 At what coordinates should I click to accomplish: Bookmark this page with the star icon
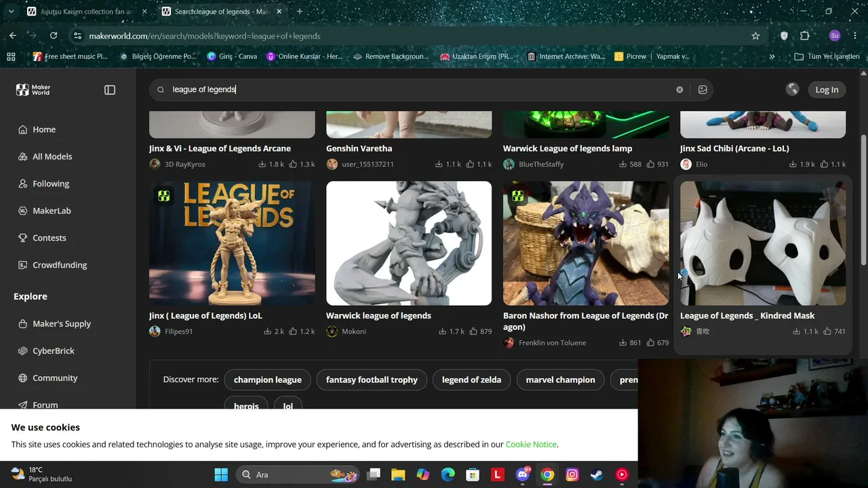755,36
